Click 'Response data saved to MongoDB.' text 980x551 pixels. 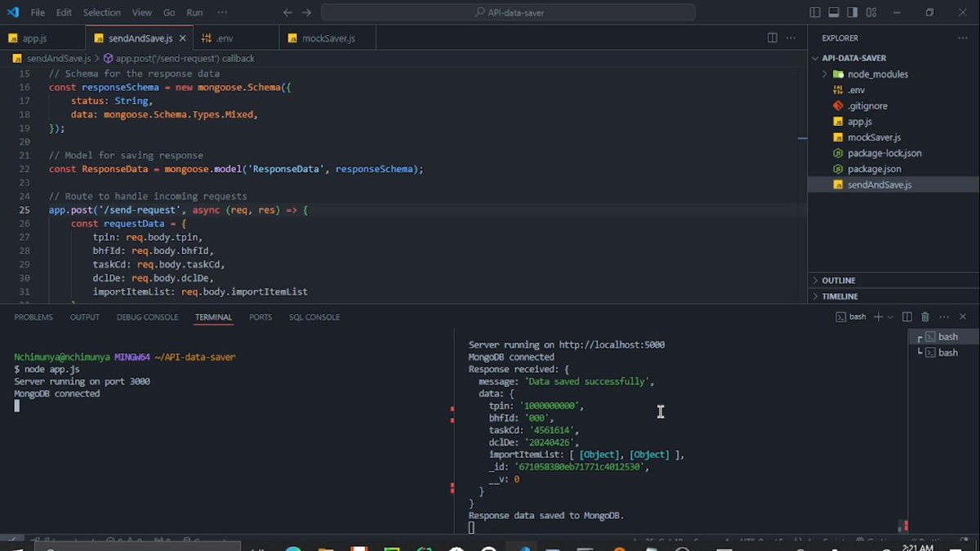click(x=546, y=516)
